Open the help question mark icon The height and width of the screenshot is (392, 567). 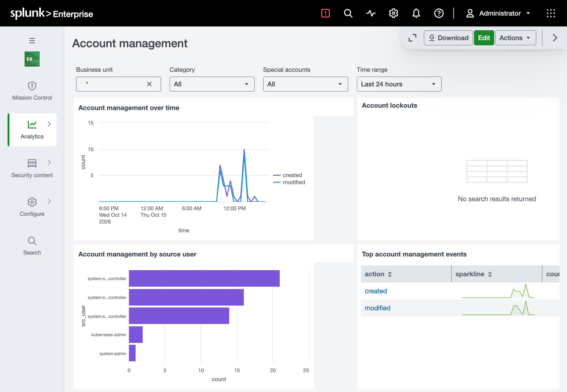(439, 13)
